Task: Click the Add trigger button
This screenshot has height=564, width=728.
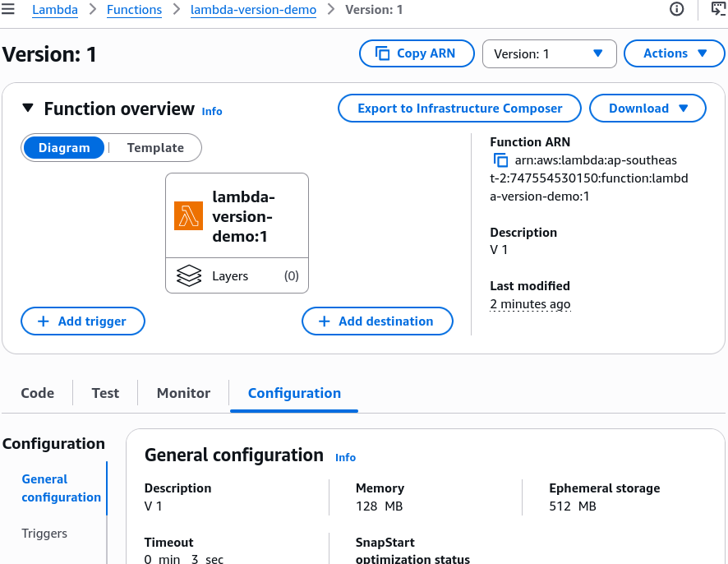Action: click(x=83, y=321)
